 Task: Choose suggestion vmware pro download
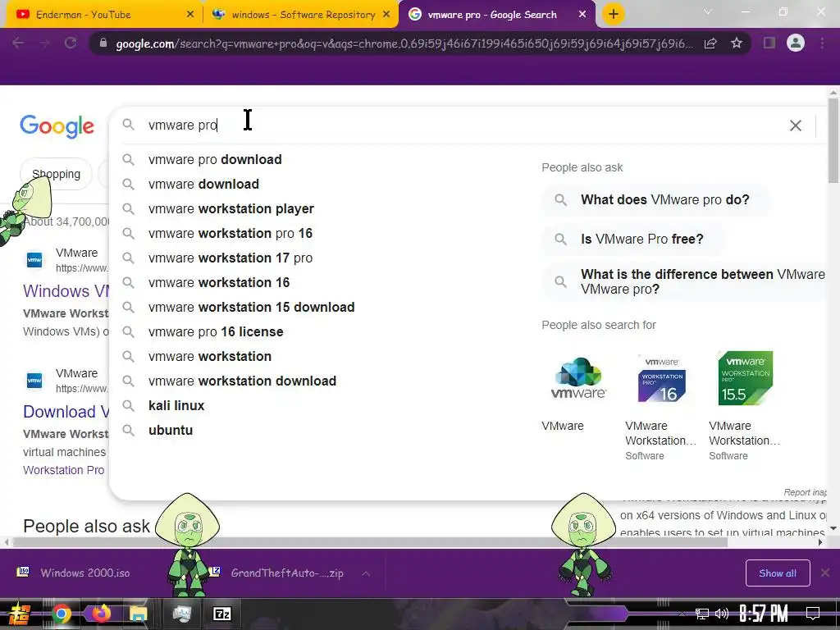[215, 160]
